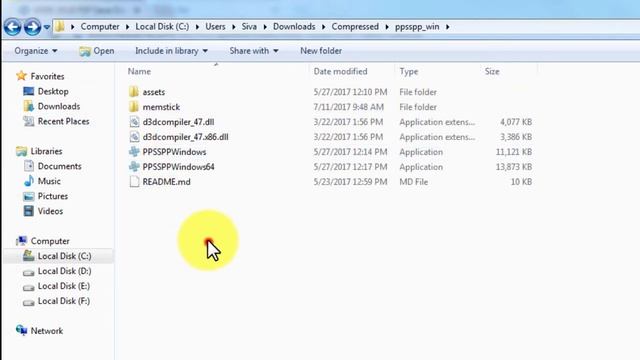Select Local Disk (E:) in navigation pane
This screenshot has height=360, width=640.
pos(64,286)
